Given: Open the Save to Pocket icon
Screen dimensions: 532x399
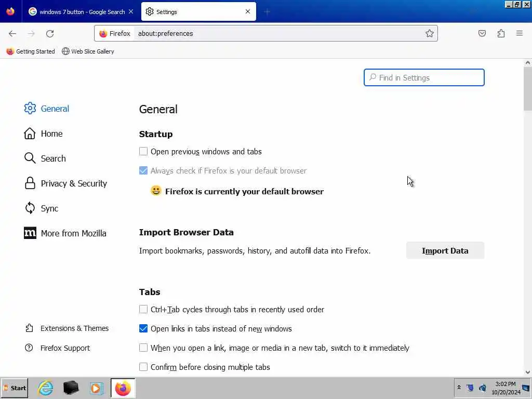Looking at the screenshot, I should [x=482, y=33].
